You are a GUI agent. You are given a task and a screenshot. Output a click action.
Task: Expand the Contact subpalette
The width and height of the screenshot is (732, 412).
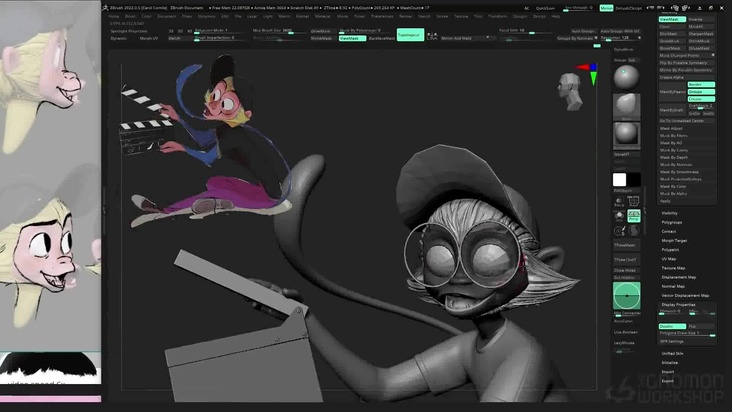pyautogui.click(x=669, y=231)
